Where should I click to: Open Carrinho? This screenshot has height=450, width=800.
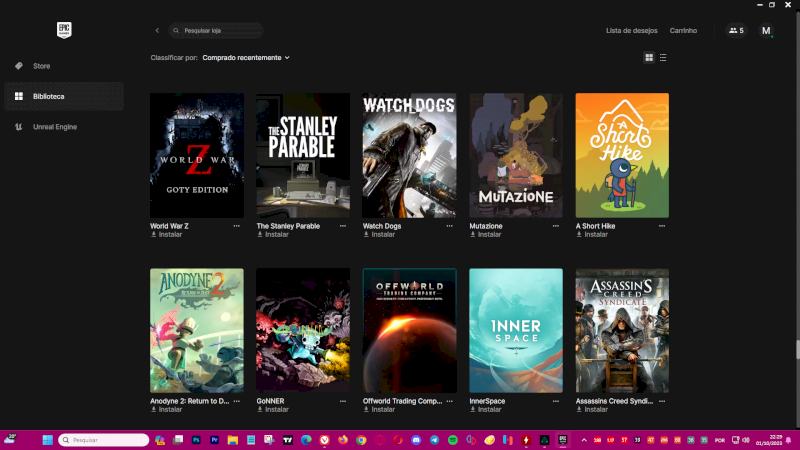(683, 31)
